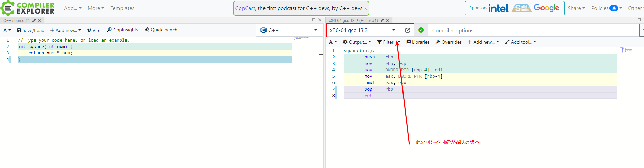Open the Templates menu item
Image resolution: width=644 pixels, height=168 pixels.
coord(122,8)
